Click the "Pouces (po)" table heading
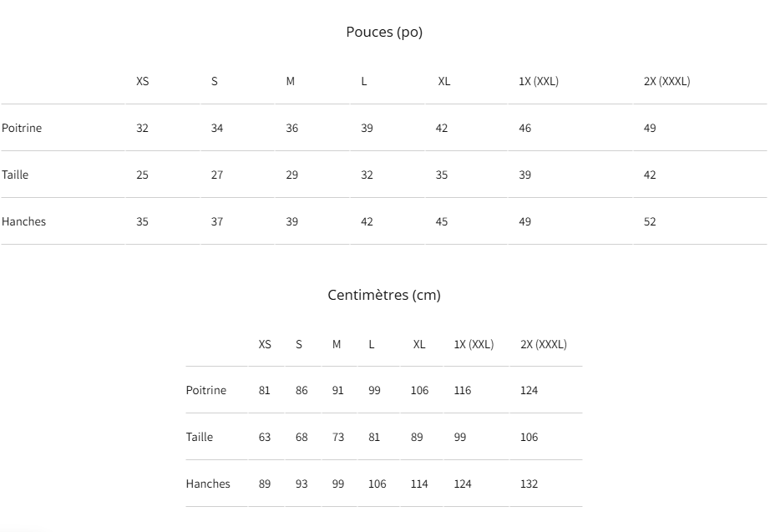The height and width of the screenshot is (532, 770). (384, 33)
